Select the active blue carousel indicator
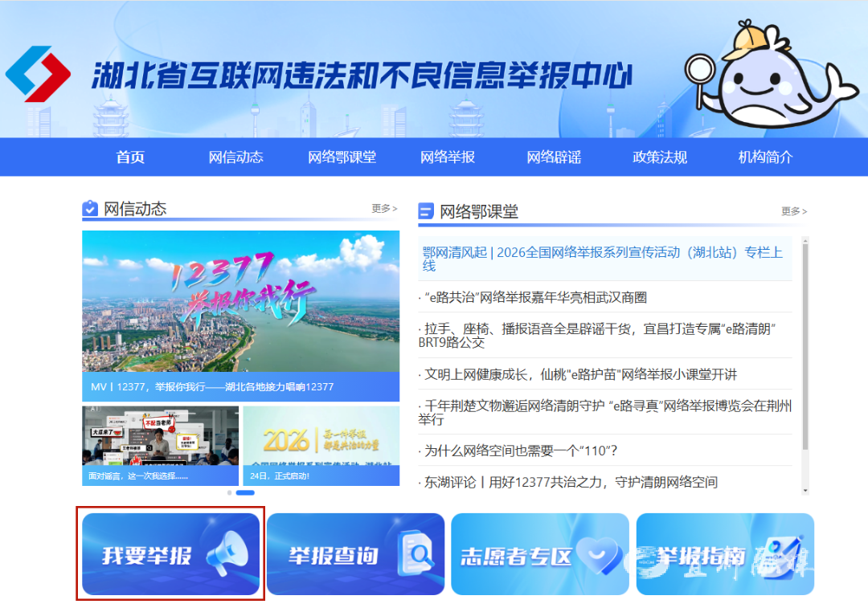 click(x=245, y=492)
